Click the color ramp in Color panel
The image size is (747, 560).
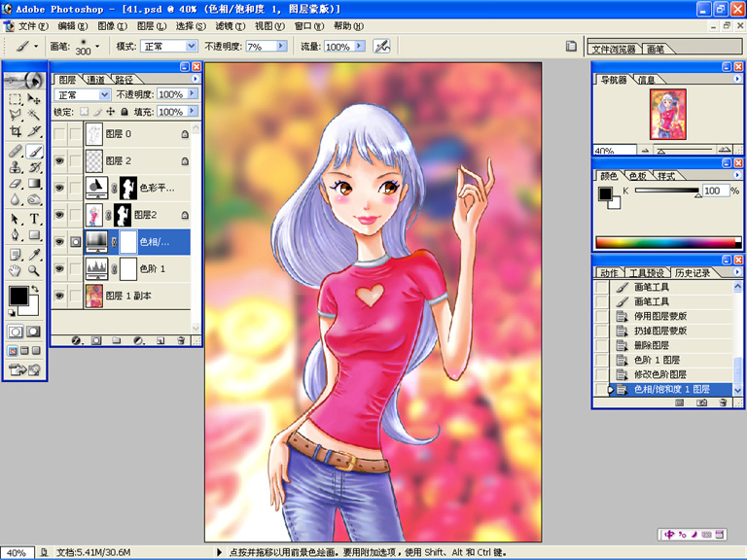pos(668,243)
